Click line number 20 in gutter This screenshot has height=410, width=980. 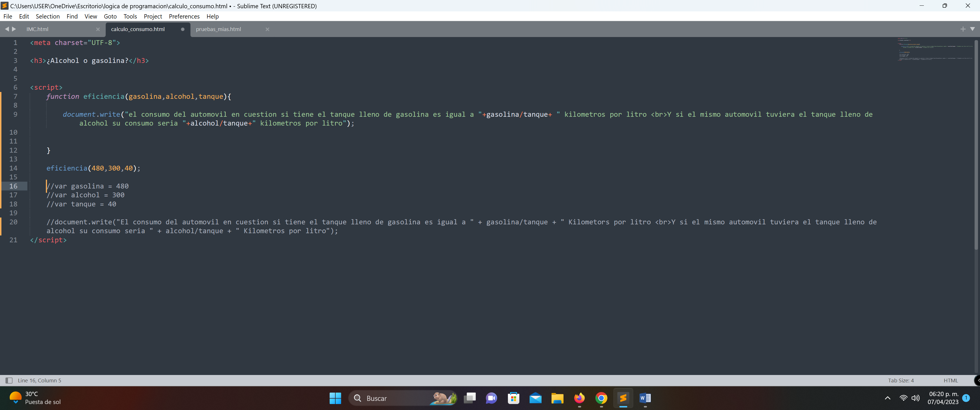(13, 222)
